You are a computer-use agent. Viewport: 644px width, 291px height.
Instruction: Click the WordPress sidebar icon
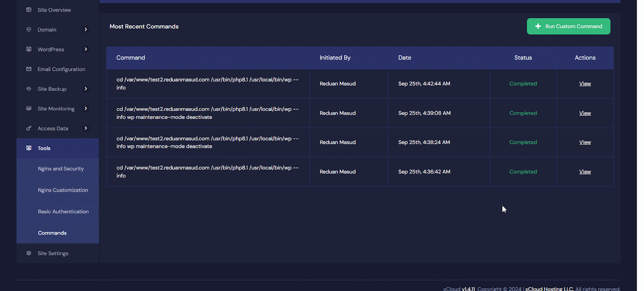(29, 49)
